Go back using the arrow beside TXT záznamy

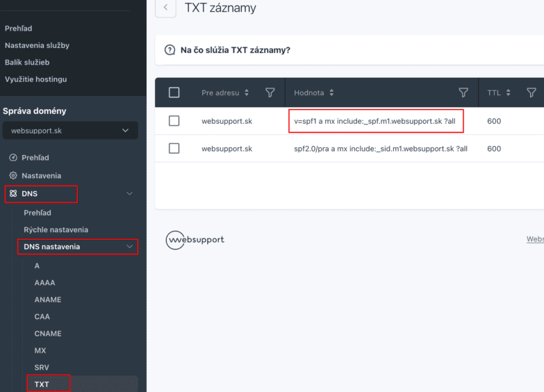pyautogui.click(x=165, y=8)
